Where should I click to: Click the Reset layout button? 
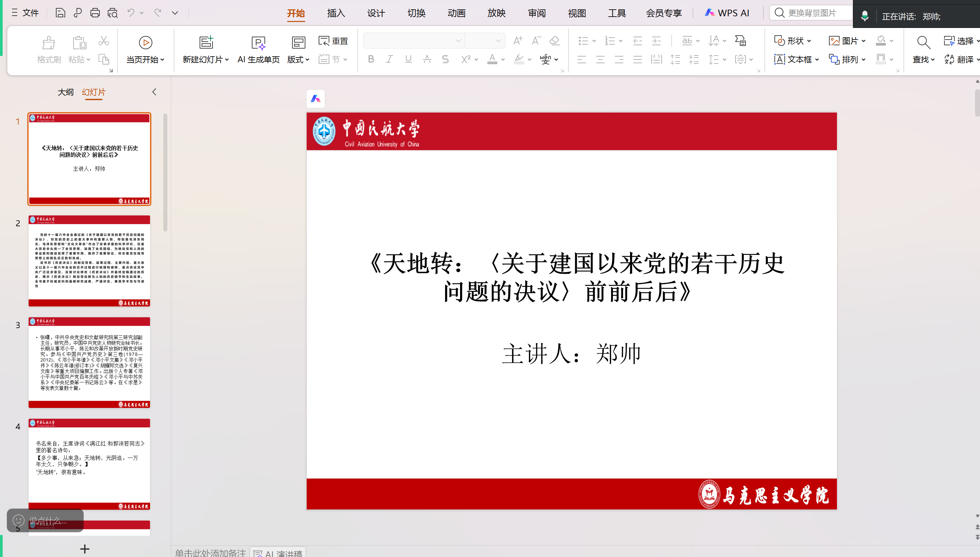[x=333, y=41]
